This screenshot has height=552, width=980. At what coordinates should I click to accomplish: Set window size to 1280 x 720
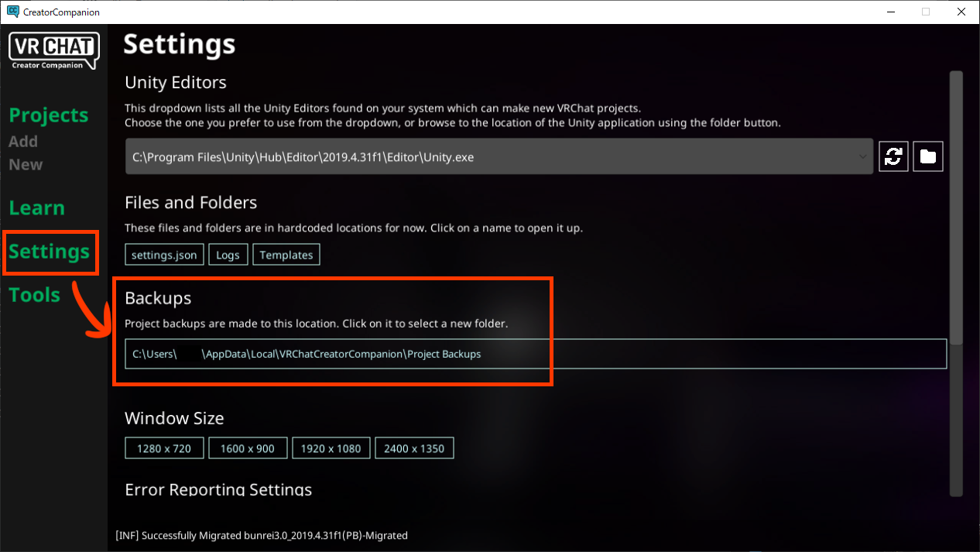coord(164,448)
